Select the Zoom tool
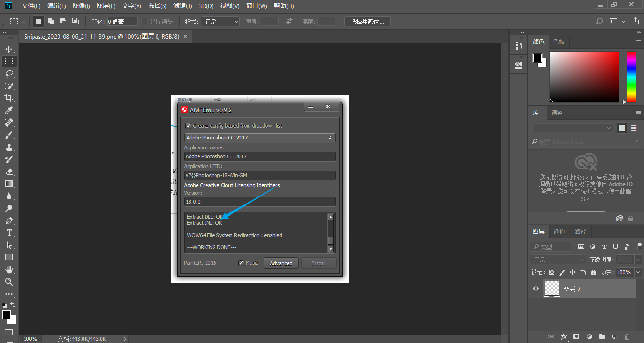 click(9, 282)
